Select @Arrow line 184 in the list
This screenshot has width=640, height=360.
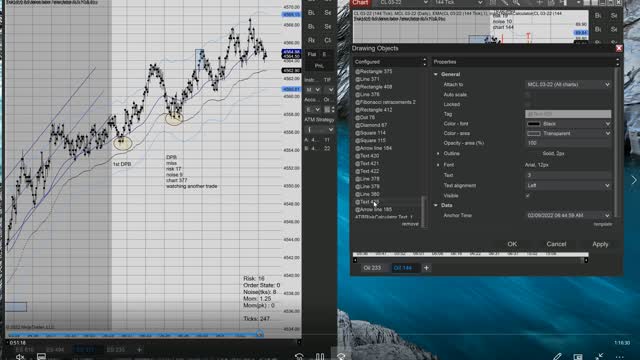[x=373, y=148]
